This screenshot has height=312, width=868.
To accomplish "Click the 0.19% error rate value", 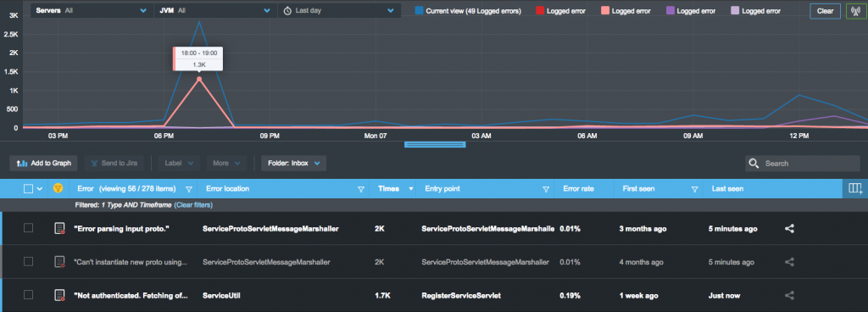I will point(570,295).
